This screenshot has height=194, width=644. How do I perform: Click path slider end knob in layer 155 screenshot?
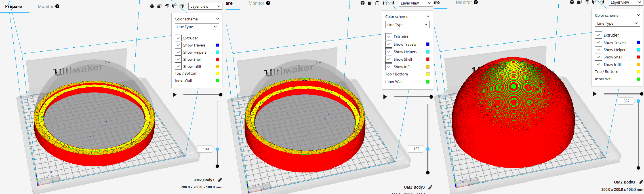tap(431, 97)
